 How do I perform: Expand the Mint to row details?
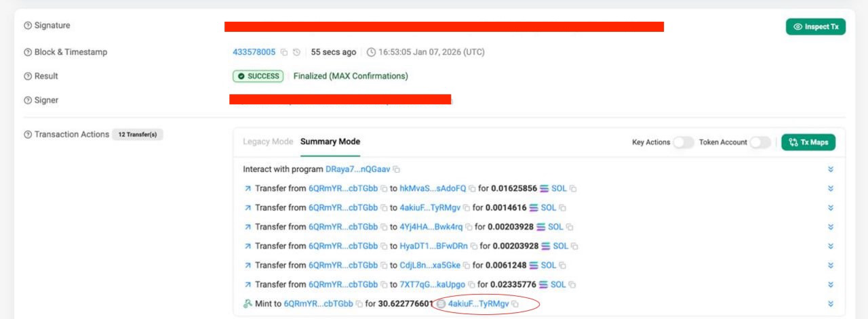(x=831, y=304)
